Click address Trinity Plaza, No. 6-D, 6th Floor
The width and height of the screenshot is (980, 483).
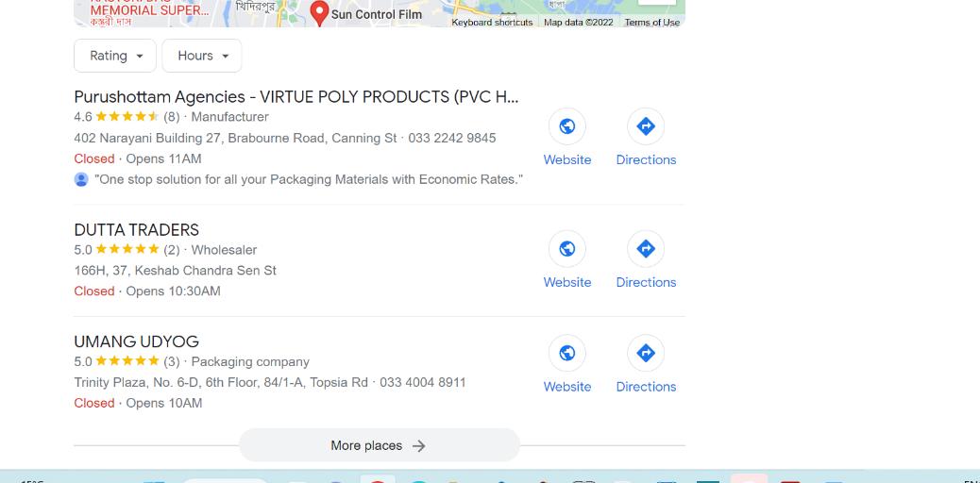pos(221,382)
